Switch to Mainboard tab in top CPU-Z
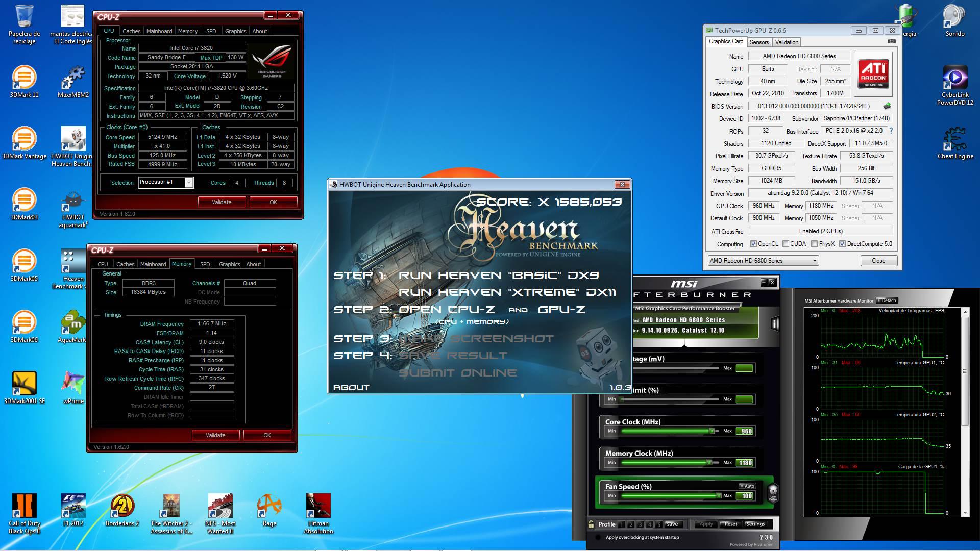The width and height of the screenshot is (980, 551). coord(159,31)
